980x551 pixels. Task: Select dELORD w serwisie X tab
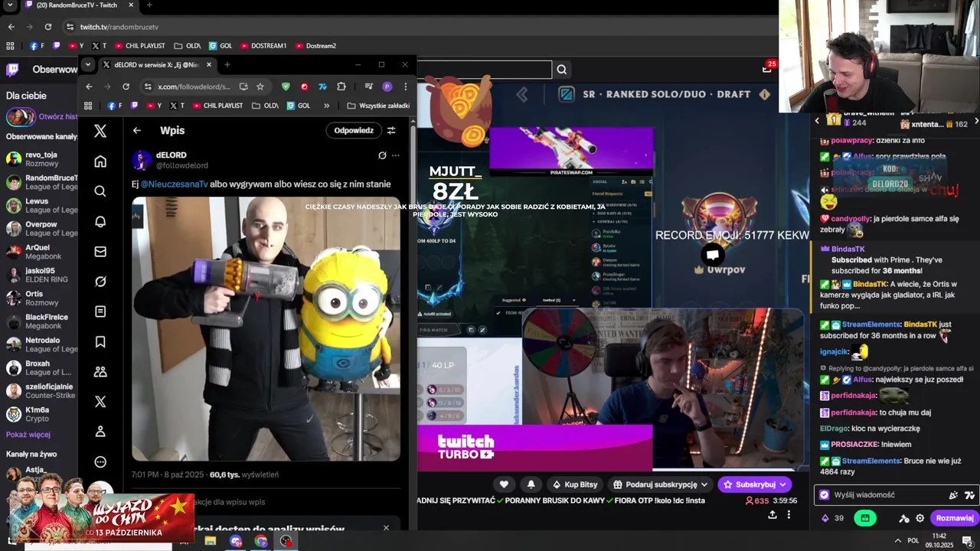157,65
